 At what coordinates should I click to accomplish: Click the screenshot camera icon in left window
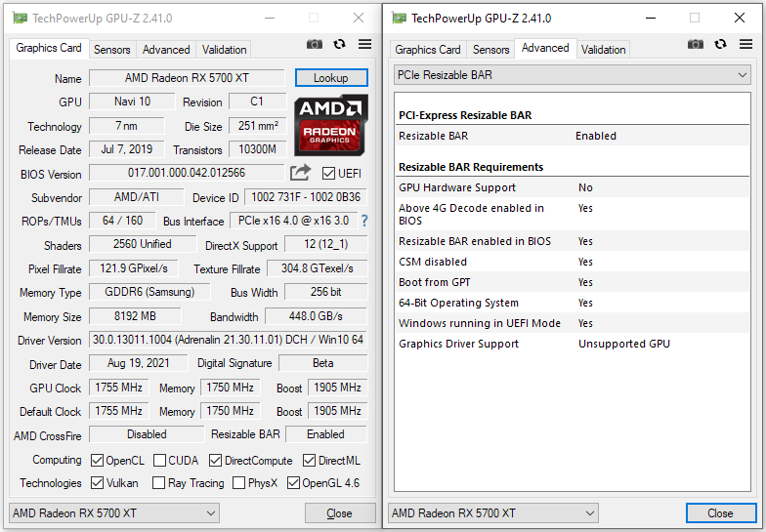pyautogui.click(x=315, y=45)
